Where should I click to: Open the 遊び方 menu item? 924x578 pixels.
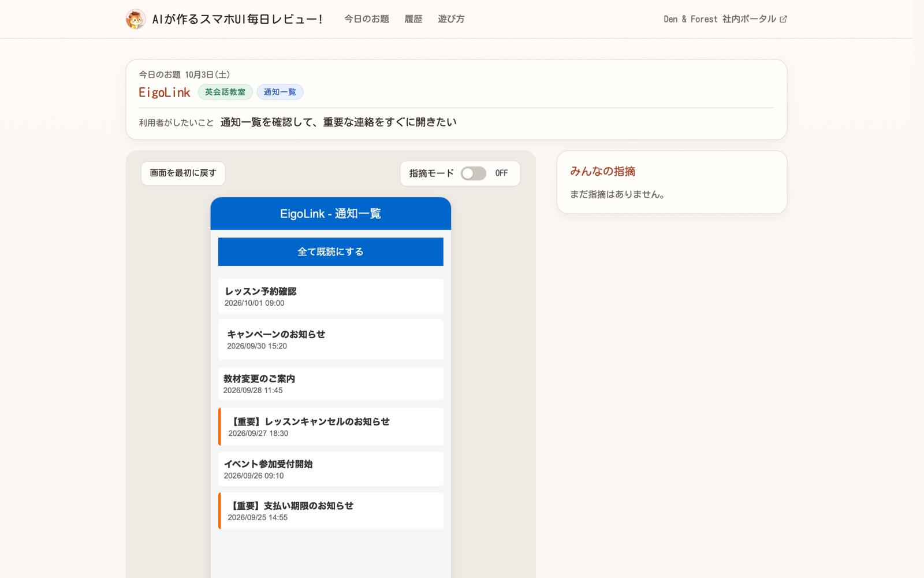tap(451, 19)
